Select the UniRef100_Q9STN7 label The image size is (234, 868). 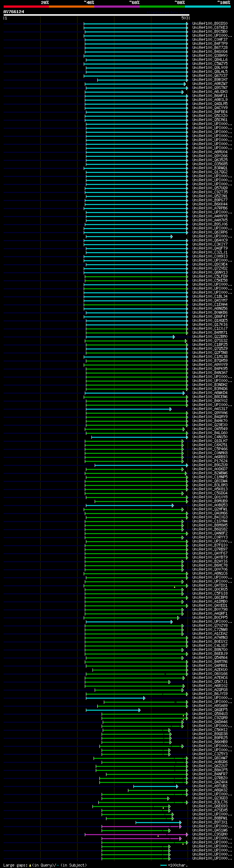[x=210, y=88]
